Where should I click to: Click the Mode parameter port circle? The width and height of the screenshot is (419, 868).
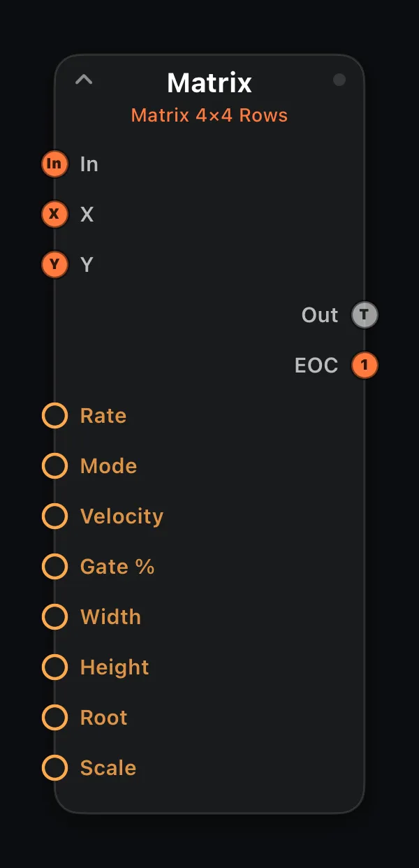54,466
